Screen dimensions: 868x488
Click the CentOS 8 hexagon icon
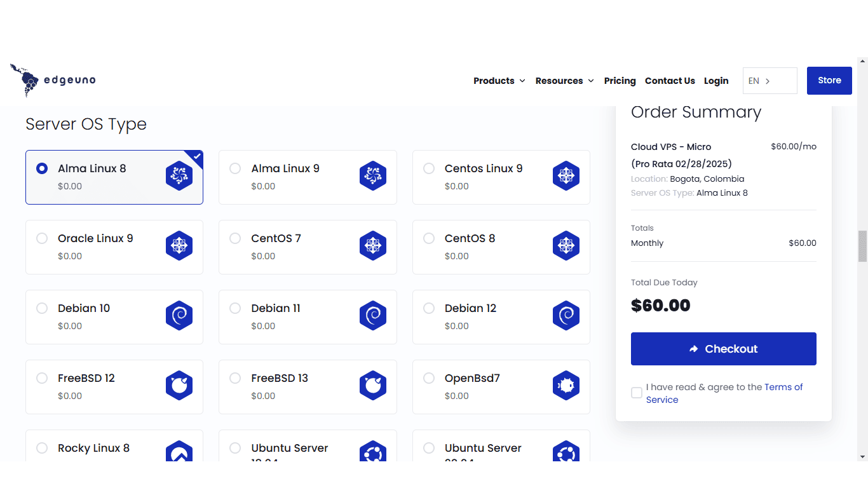click(566, 246)
